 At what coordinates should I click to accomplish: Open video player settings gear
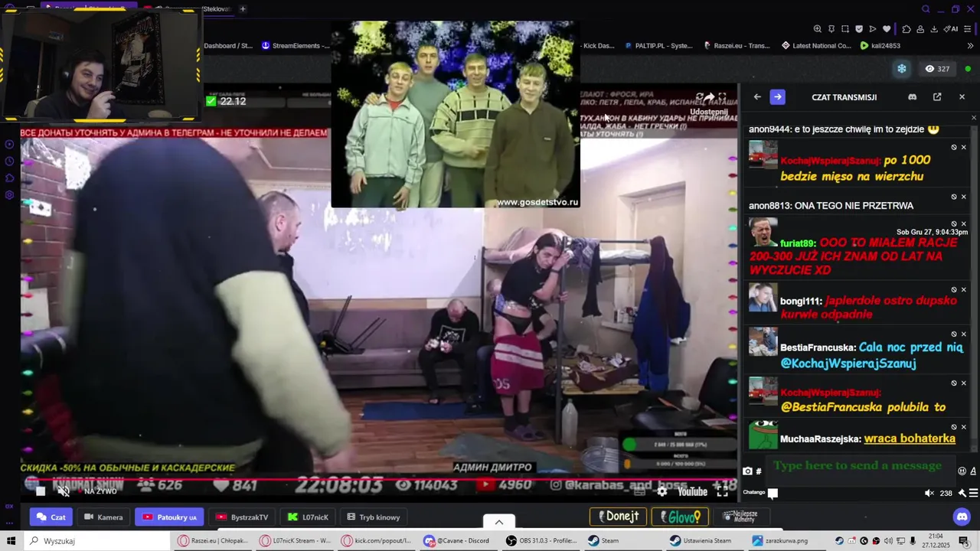tap(662, 491)
